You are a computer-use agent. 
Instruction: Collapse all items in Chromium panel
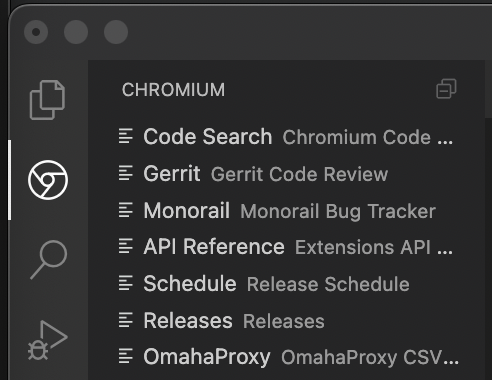point(446,89)
